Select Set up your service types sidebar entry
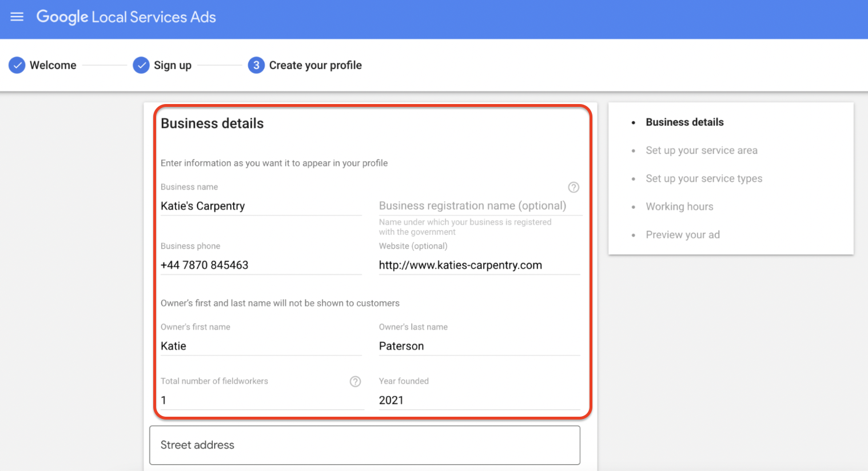 click(x=704, y=178)
